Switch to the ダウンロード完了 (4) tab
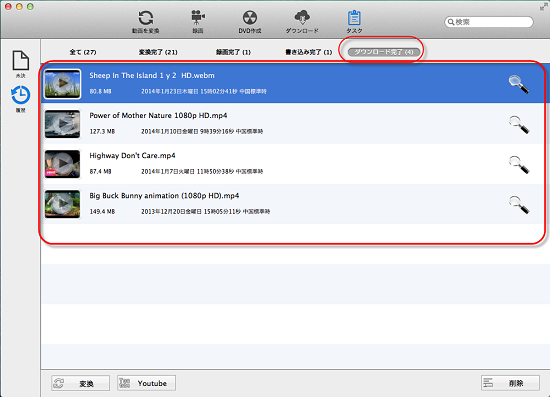 pyautogui.click(x=384, y=52)
